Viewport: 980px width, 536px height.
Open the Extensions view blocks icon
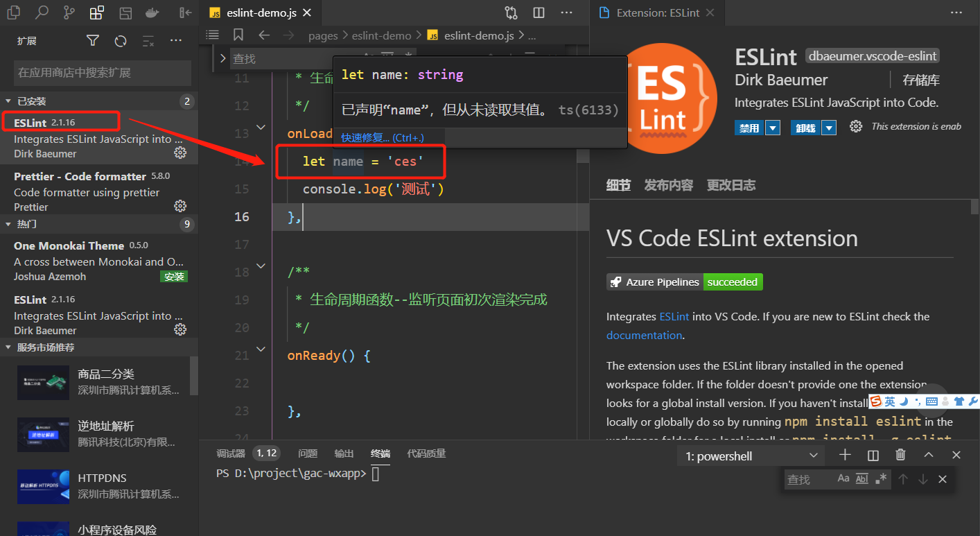coord(97,12)
